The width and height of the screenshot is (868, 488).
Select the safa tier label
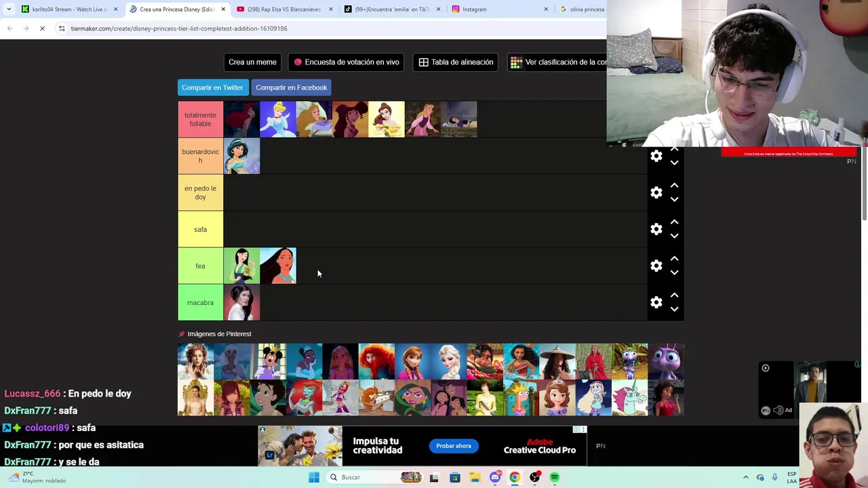click(200, 229)
